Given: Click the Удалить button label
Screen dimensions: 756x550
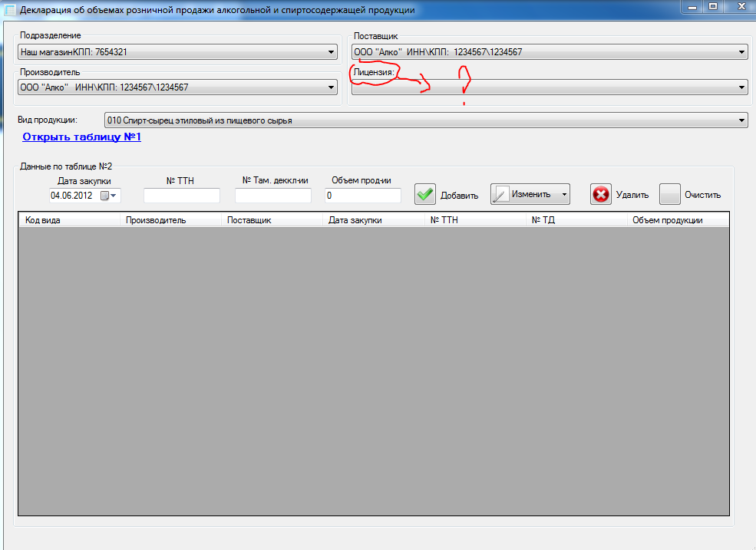Looking at the screenshot, I should (x=632, y=196).
